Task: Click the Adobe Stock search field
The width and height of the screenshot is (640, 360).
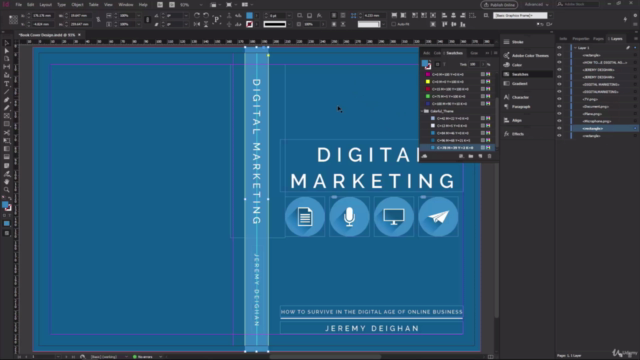Action: click(x=578, y=4)
